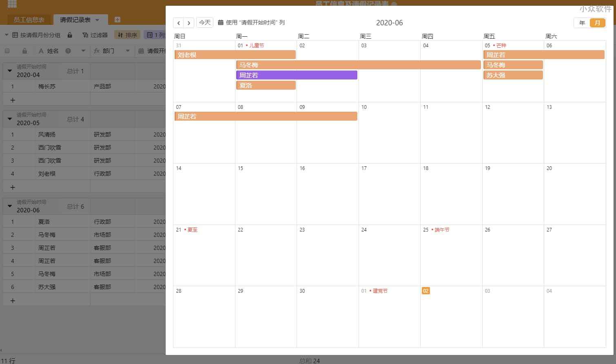Open the 部门 column dropdown arrow
Image resolution: width=616 pixels, height=364 pixels.
[x=128, y=51]
